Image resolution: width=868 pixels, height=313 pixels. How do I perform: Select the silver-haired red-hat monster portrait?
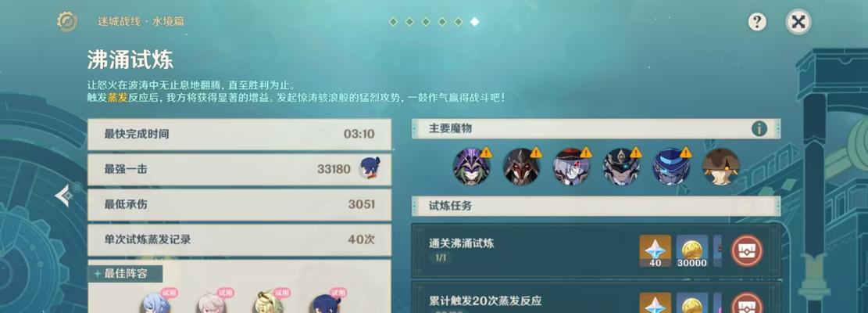point(571,166)
